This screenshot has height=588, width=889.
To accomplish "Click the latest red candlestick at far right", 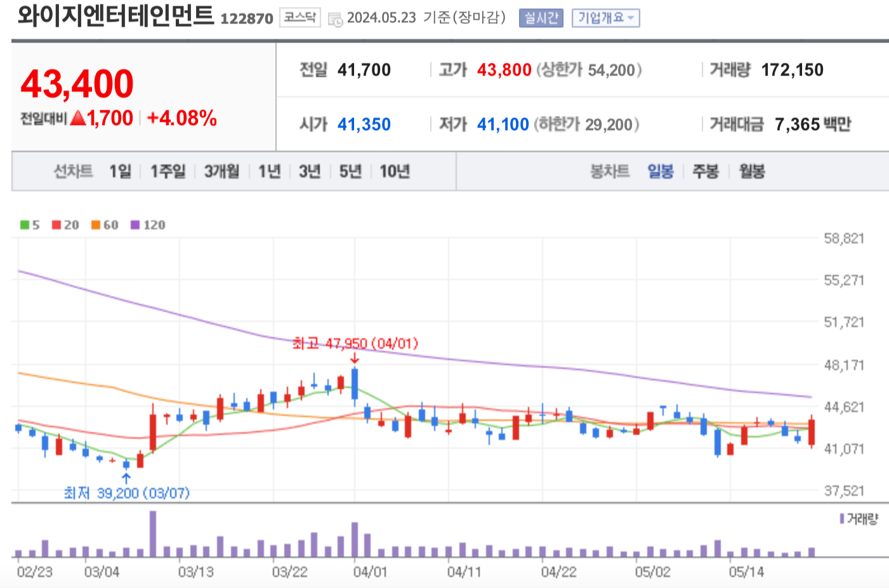I will coord(812,433).
